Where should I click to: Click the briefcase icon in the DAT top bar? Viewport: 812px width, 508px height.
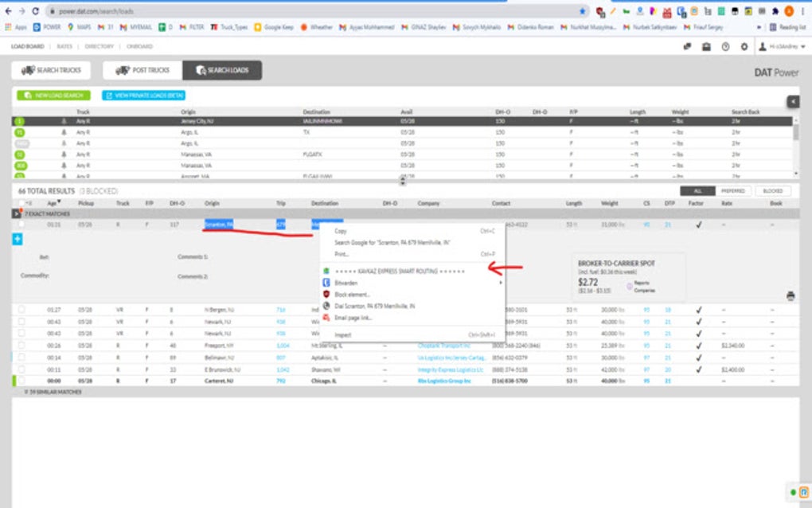(x=705, y=48)
